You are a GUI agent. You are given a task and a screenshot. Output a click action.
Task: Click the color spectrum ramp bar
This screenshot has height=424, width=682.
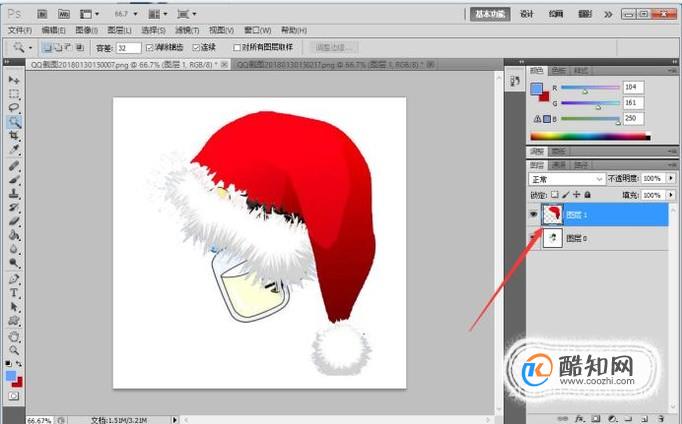pos(590,137)
